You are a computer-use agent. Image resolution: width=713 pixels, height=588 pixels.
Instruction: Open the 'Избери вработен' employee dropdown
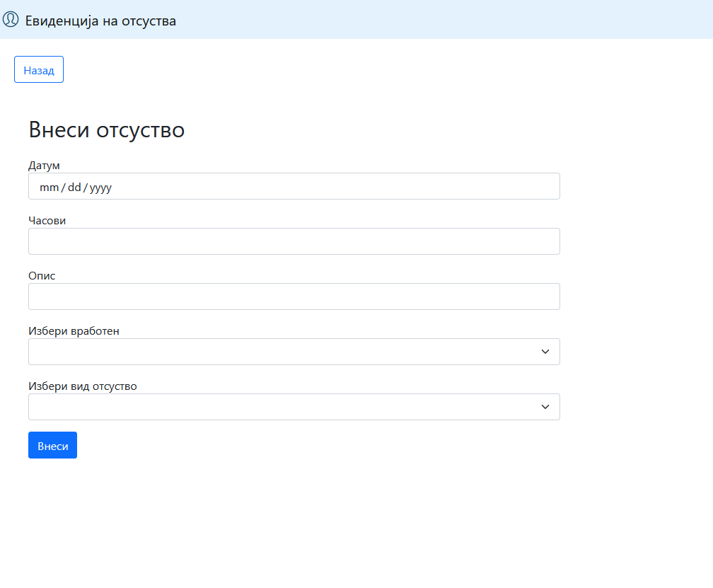click(283, 352)
